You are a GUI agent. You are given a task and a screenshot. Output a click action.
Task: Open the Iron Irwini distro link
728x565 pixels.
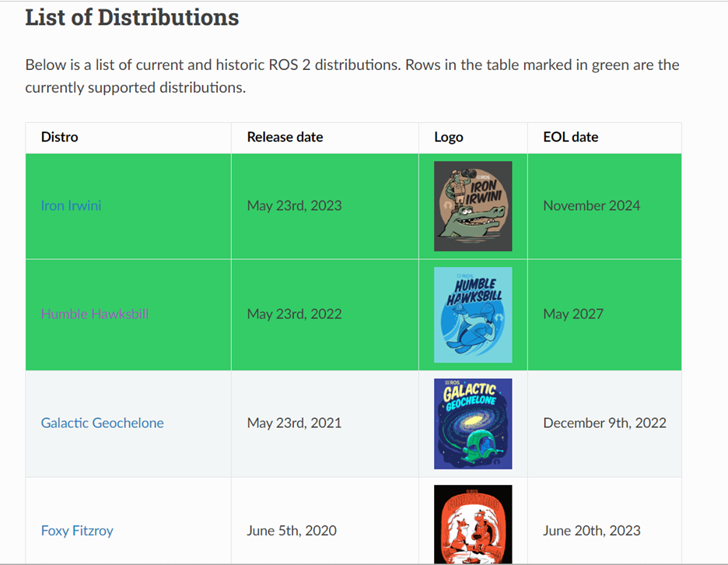[71, 205]
